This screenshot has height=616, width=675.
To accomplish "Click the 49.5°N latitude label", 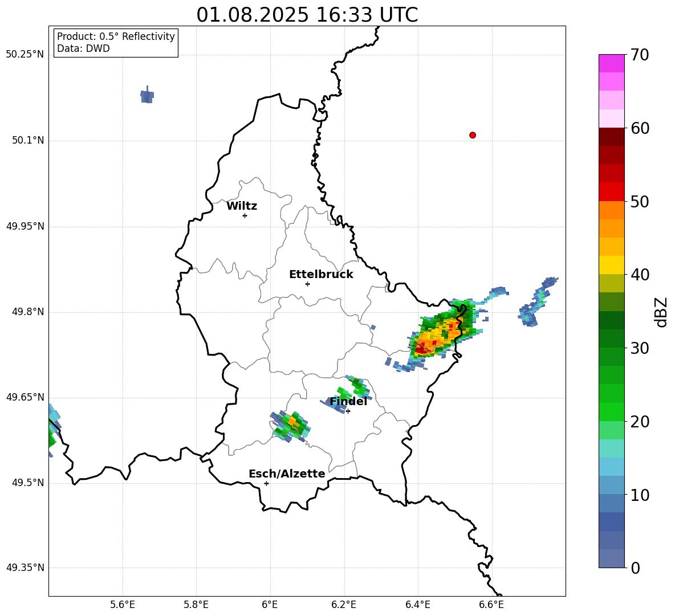I will tap(28, 483).
